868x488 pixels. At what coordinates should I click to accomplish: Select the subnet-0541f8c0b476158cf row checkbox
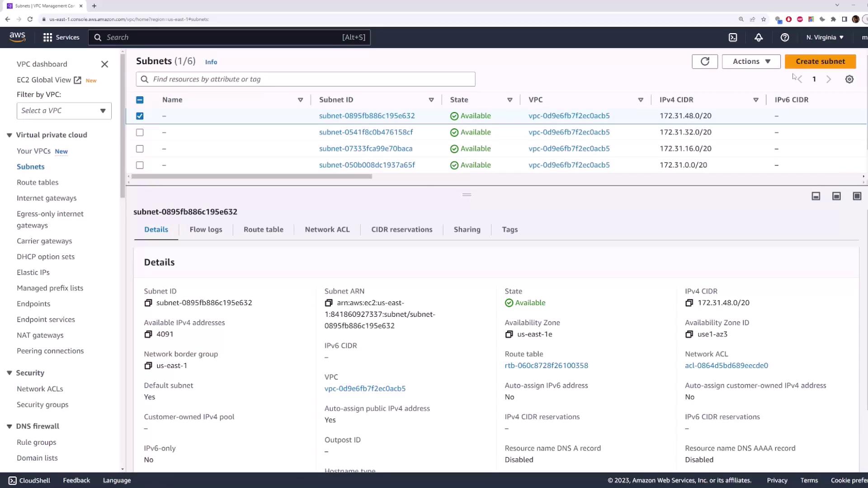click(x=140, y=132)
